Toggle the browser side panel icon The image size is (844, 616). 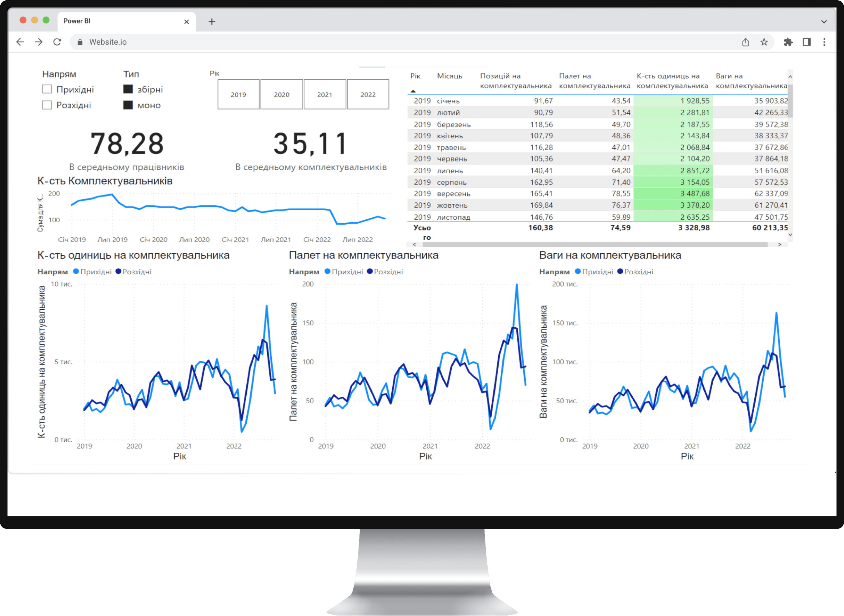click(806, 42)
